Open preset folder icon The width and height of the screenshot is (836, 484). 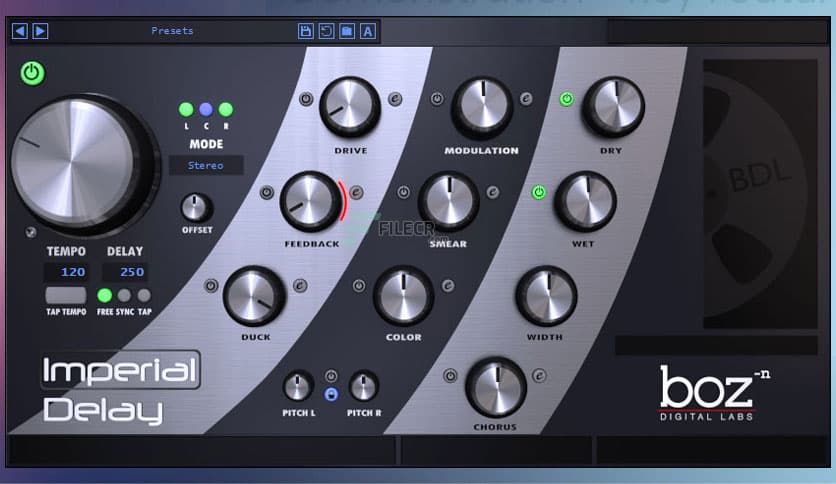pyautogui.click(x=347, y=31)
